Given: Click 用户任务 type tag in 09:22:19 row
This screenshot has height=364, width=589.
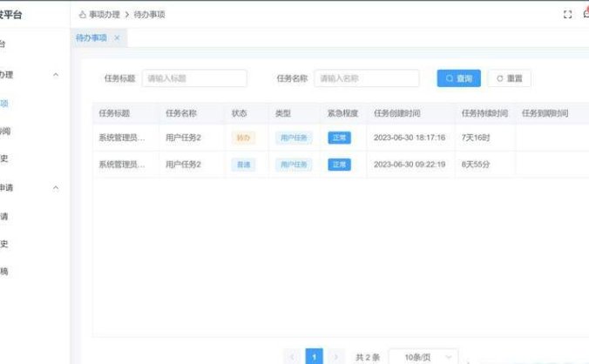Looking at the screenshot, I should pos(294,165).
